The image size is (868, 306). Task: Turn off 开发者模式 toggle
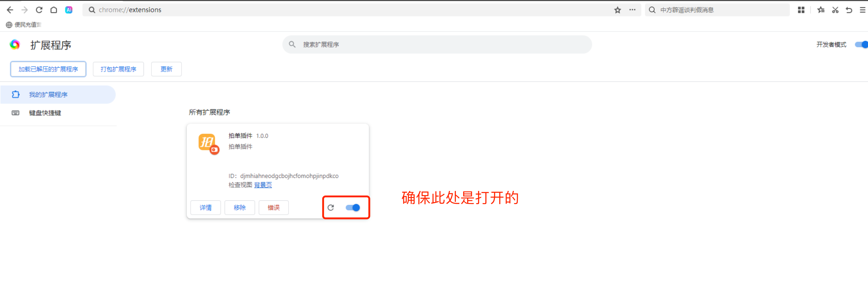click(861, 45)
